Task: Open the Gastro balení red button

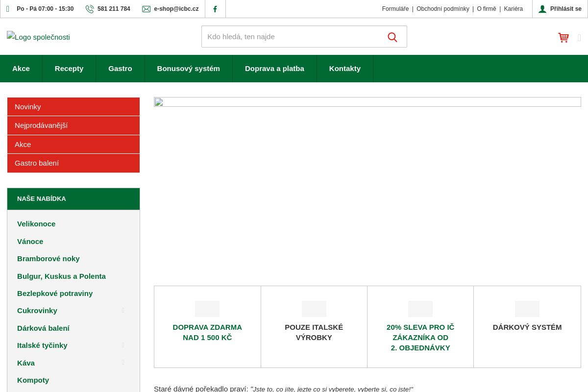Action: coord(73,163)
